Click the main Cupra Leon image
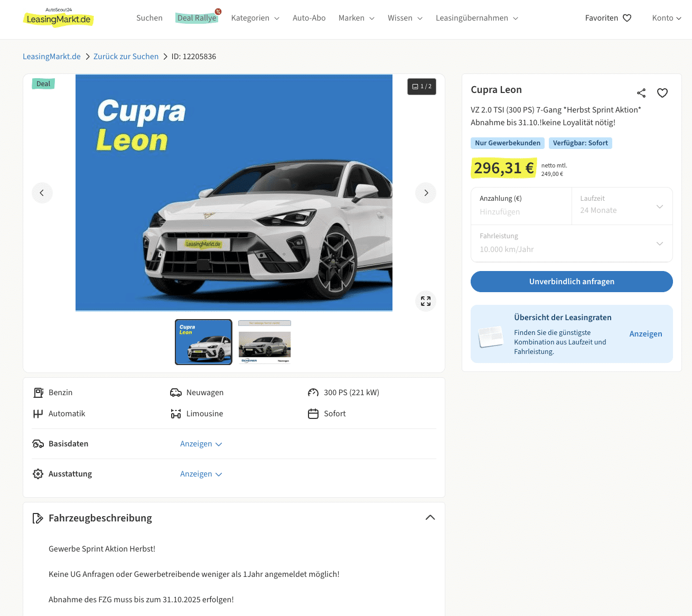Viewport: 692px width, 616px height. [x=234, y=193]
